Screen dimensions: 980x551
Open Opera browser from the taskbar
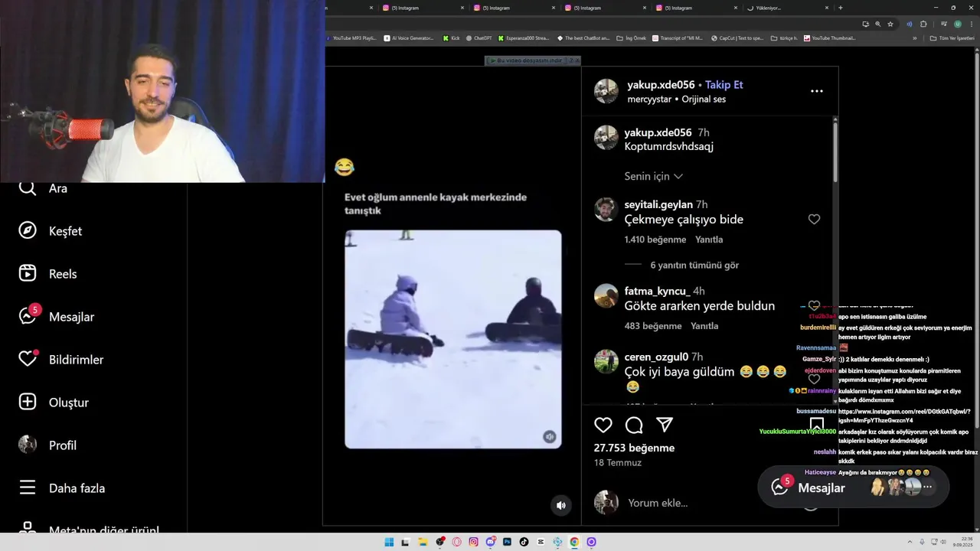[x=457, y=542]
